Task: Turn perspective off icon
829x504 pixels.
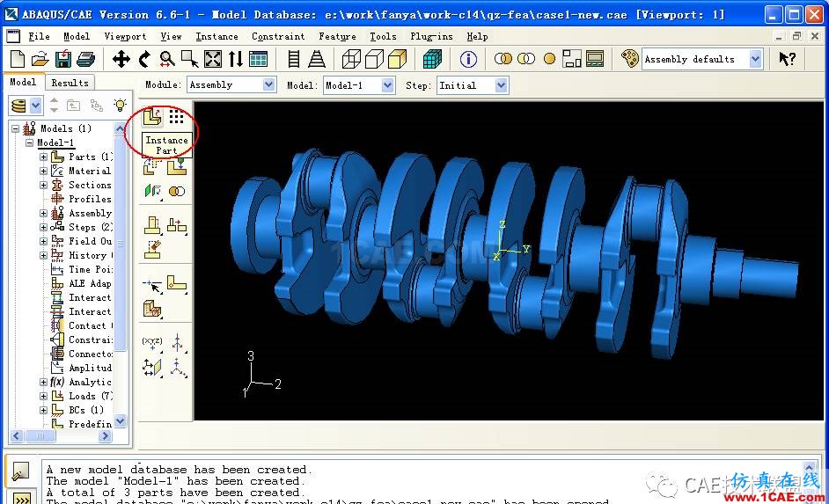Action: point(294,59)
